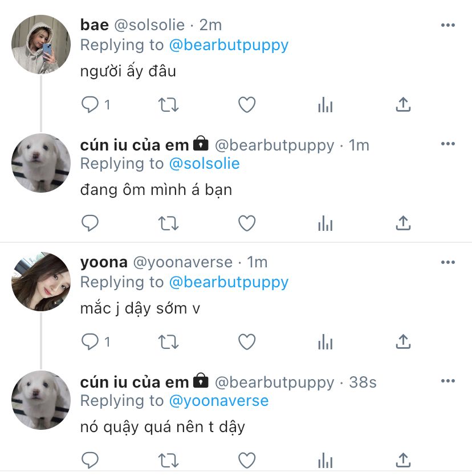Open the @solsolie mention link in the reply
Screen dimensions: 472x476
204,164
